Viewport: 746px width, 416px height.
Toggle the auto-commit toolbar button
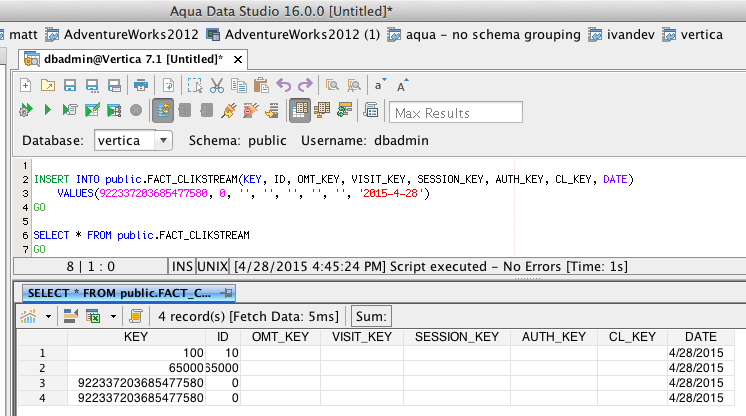coord(162,110)
